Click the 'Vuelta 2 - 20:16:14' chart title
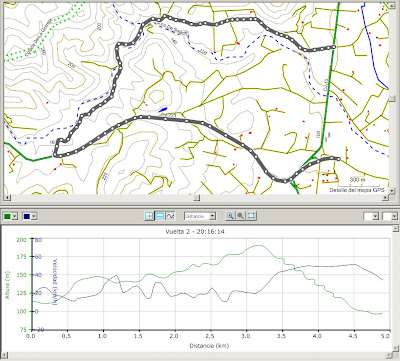This screenshot has width=400, height=361. click(195, 231)
